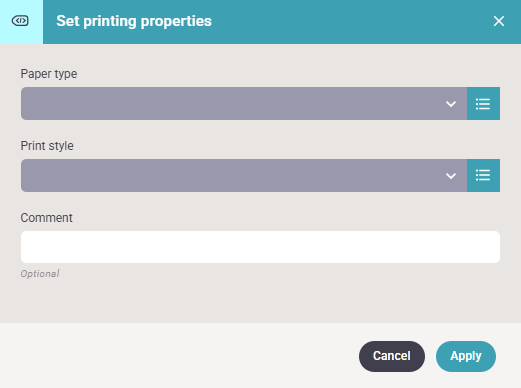Expand the Paper type dropdown chevron
521x388 pixels.
pos(451,104)
